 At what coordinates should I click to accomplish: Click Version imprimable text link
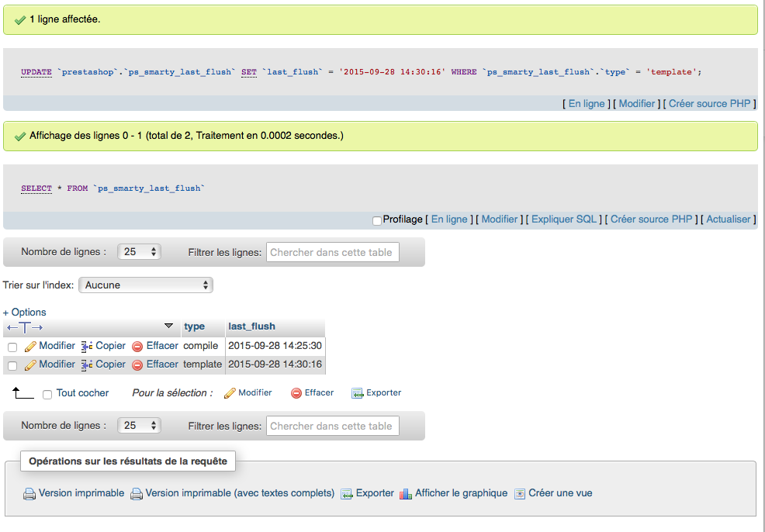click(x=81, y=493)
